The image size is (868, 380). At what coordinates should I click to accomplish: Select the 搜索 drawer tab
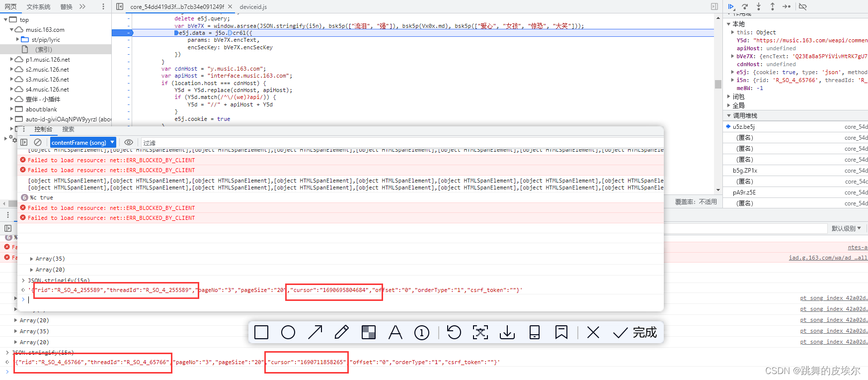pos(68,129)
